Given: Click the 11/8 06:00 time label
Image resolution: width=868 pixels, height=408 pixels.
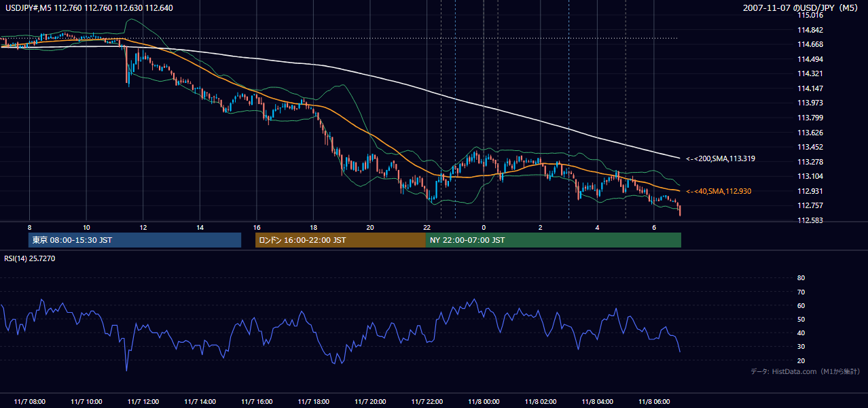Looking at the screenshot, I should click(653, 402).
